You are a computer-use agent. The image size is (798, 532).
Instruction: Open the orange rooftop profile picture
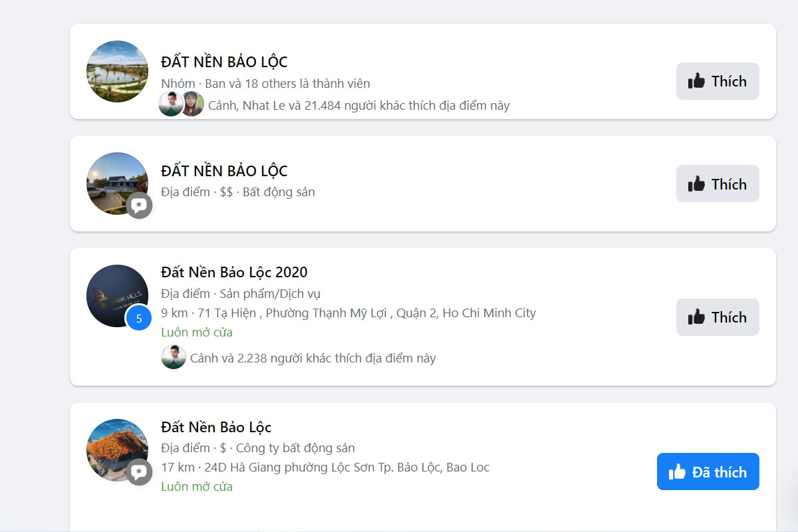coord(113,446)
